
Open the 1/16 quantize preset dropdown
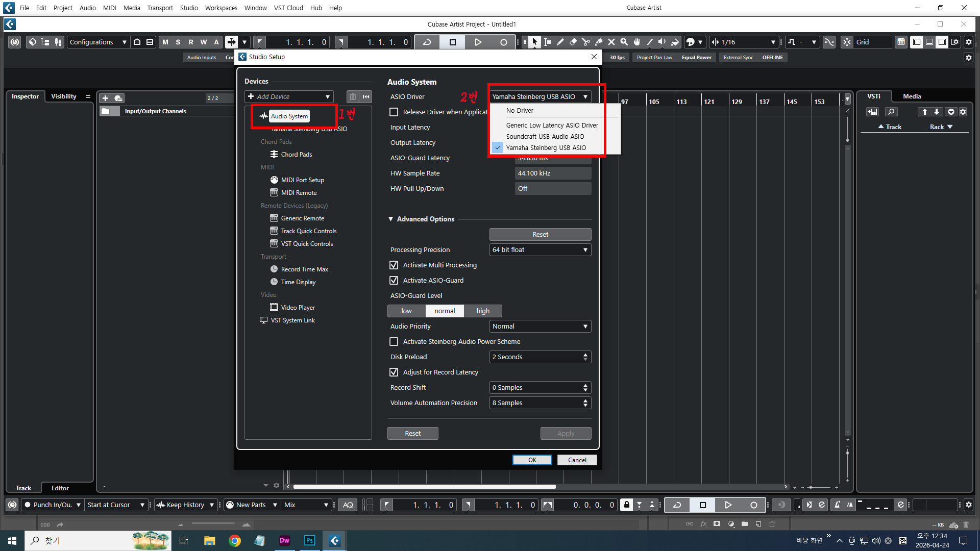tap(748, 42)
